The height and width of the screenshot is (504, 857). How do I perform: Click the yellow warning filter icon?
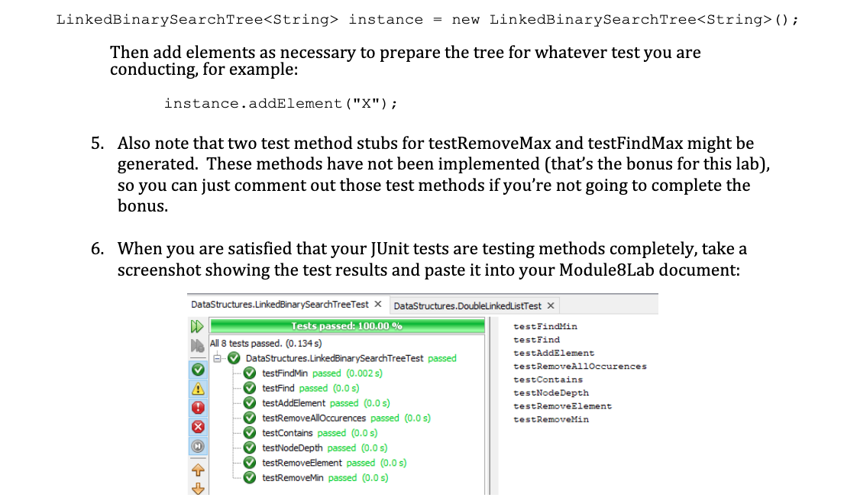pos(198,389)
